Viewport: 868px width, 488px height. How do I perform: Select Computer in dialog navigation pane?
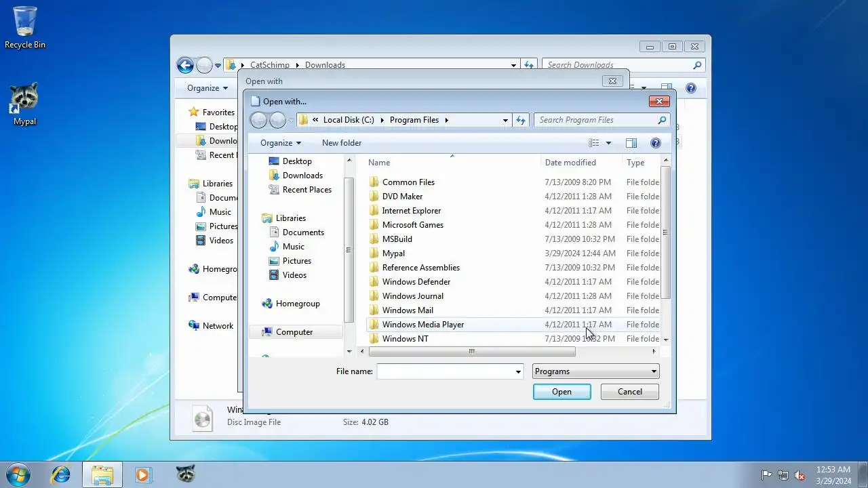point(294,332)
